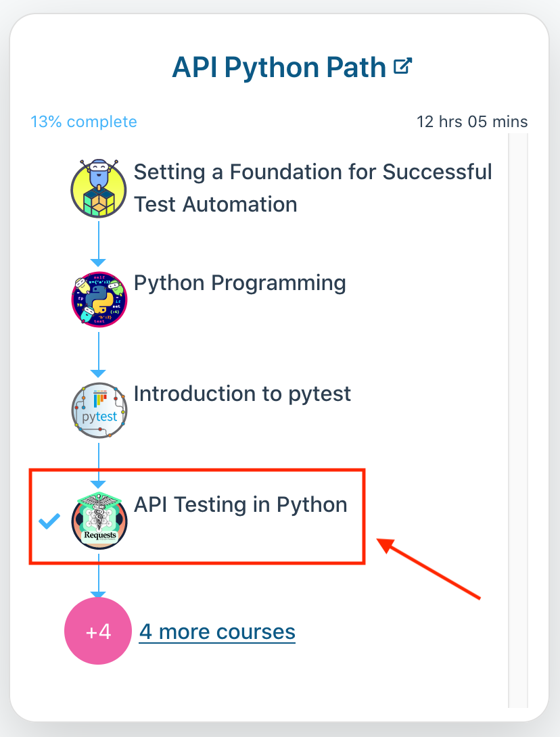This screenshot has width=560, height=737.
Task: Click the pytest logo course icon
Action: click(x=99, y=410)
